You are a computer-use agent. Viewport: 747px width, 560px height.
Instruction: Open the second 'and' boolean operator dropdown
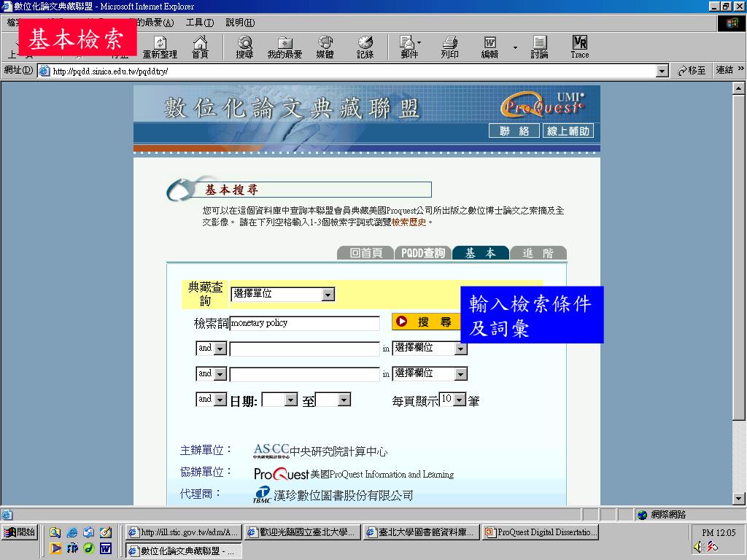(x=211, y=373)
